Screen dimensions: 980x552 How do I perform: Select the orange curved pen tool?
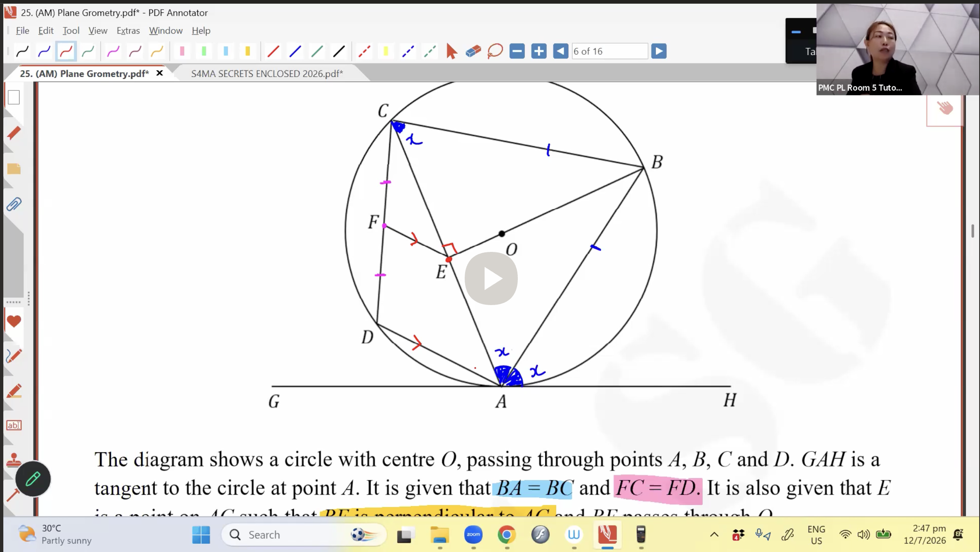point(157,51)
